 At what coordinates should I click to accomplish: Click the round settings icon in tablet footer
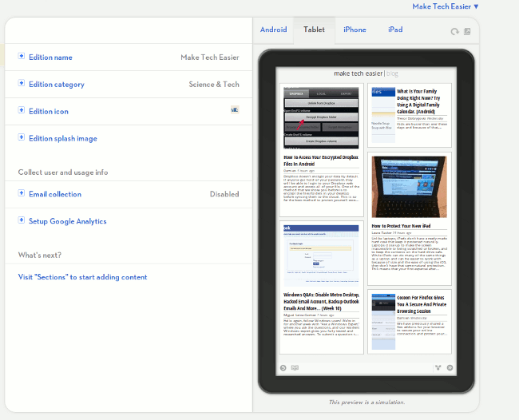[450, 368]
